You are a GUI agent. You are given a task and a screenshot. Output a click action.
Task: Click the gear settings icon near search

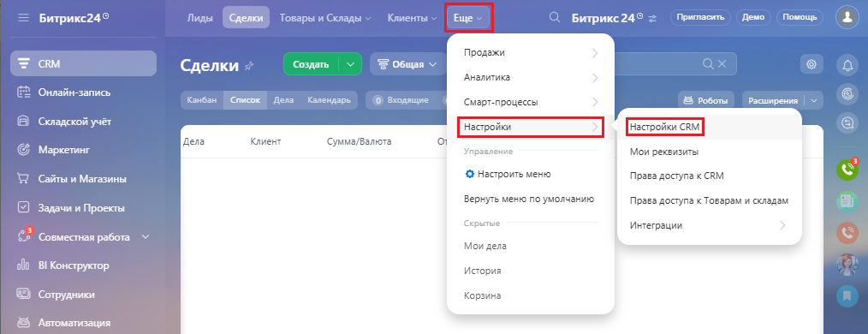pyautogui.click(x=812, y=64)
